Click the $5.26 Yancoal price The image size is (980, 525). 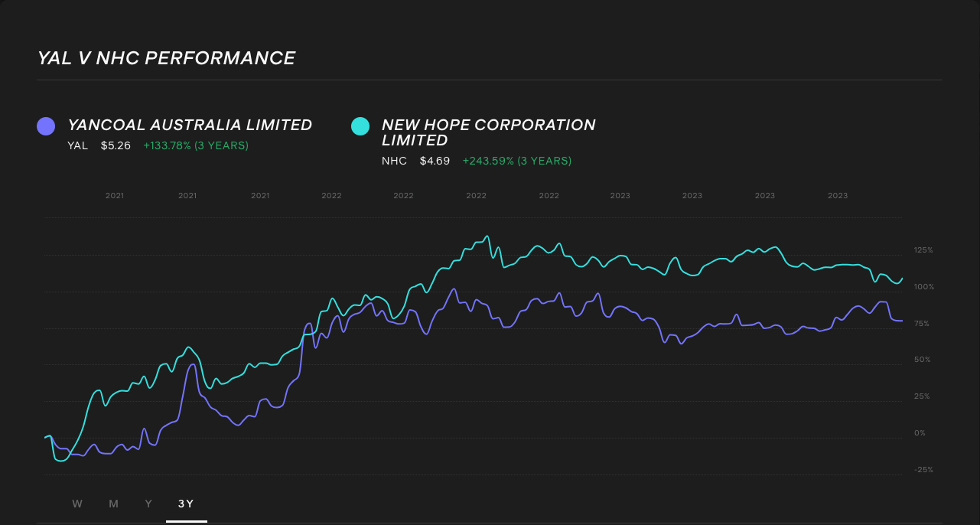pos(116,145)
